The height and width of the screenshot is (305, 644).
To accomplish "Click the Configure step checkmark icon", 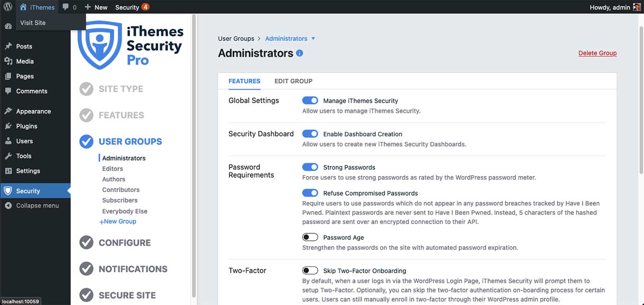I will tap(86, 243).
